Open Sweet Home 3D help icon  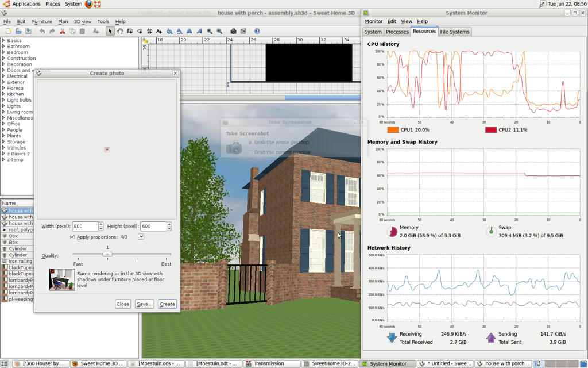(x=257, y=31)
